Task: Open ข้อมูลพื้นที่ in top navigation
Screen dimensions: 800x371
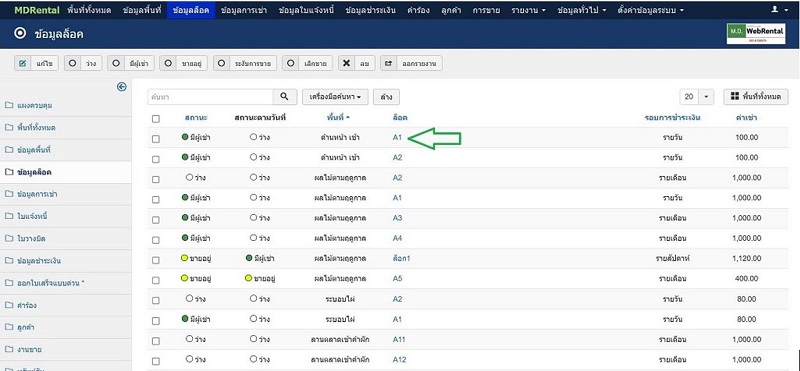Action: (142, 10)
